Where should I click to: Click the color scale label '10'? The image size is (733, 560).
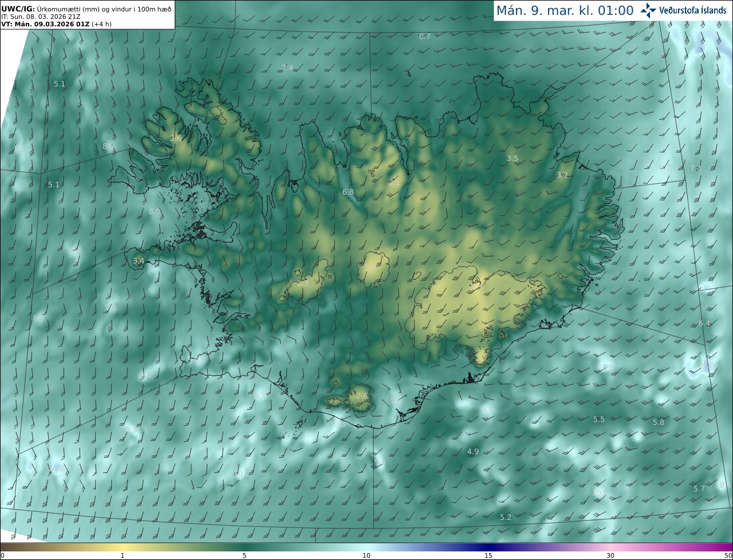(x=366, y=555)
